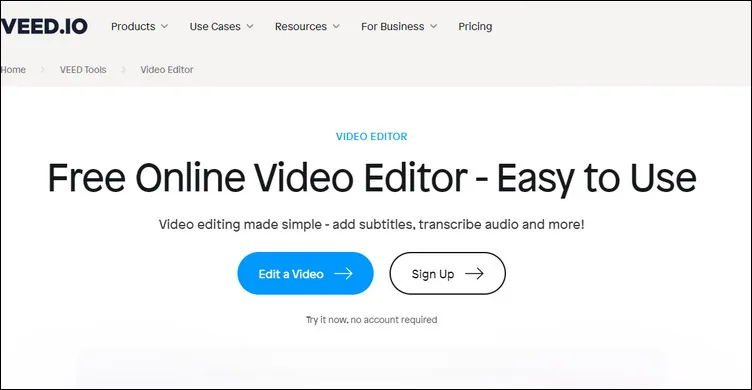Click the Sign Up button

pos(447,273)
